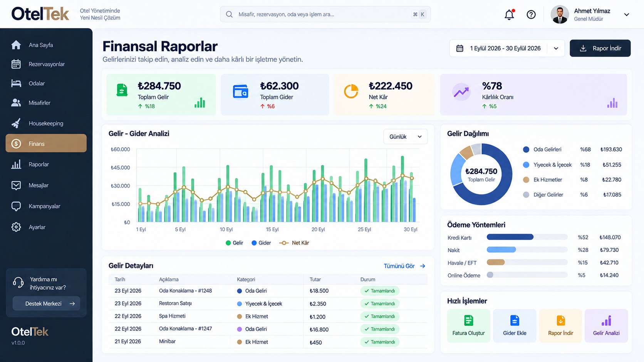Image resolution: width=644 pixels, height=362 pixels.
Task: Click the Raporlar bar chart icon
Action: 16,164
